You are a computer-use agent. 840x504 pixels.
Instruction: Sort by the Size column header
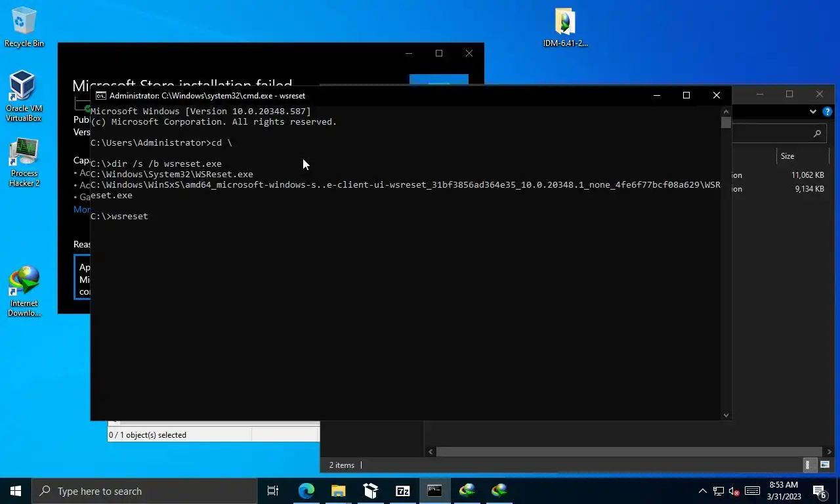802,156
